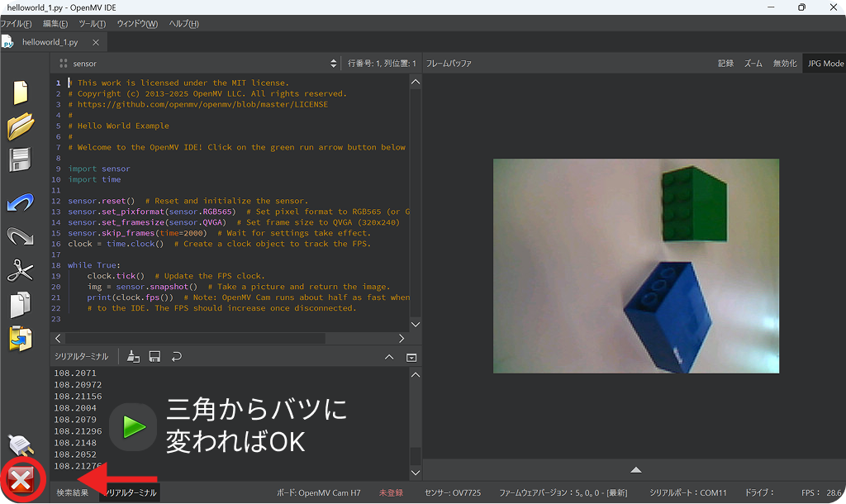Screen dimensions: 846x504
Task: Click シリアルポート: COM11 status entry
Action: click(688, 492)
